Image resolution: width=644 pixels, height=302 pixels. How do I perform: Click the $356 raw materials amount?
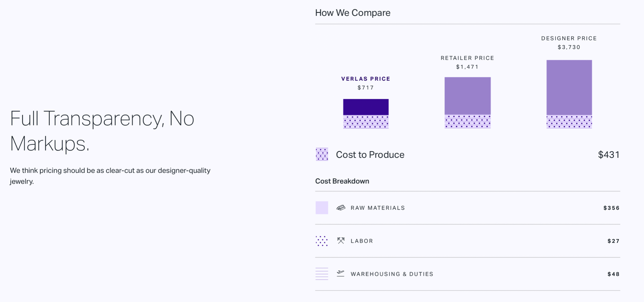612,208
